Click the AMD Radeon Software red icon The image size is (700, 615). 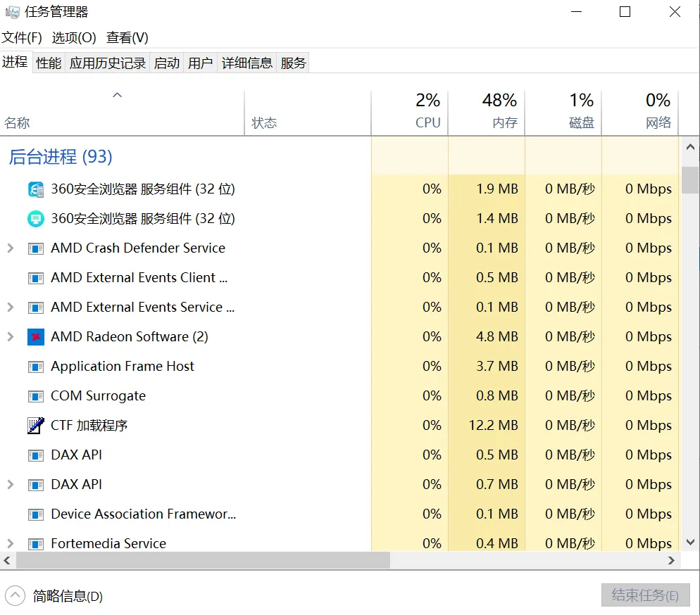pyautogui.click(x=35, y=337)
